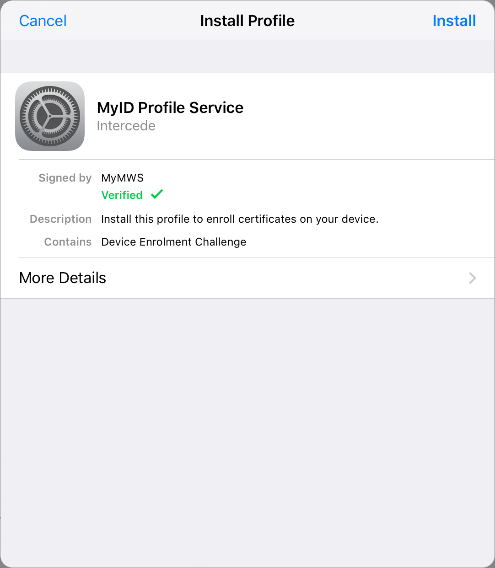Click the gray header band under title bar

[x=248, y=57]
